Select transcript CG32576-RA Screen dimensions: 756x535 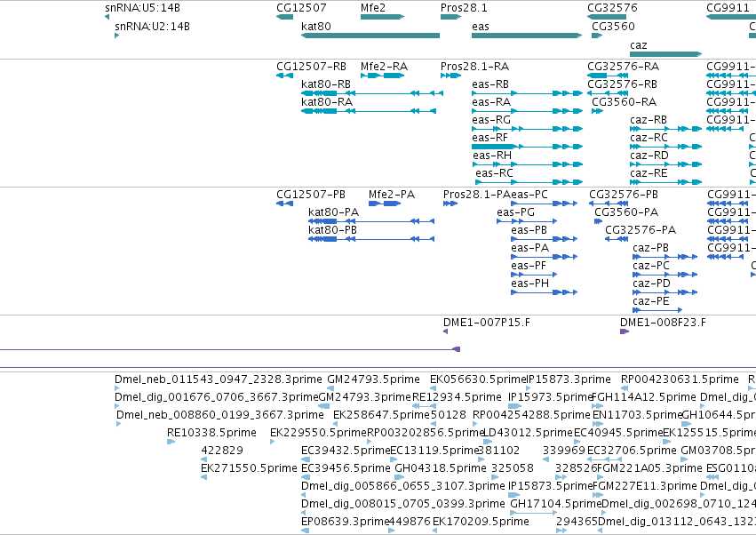(x=623, y=66)
